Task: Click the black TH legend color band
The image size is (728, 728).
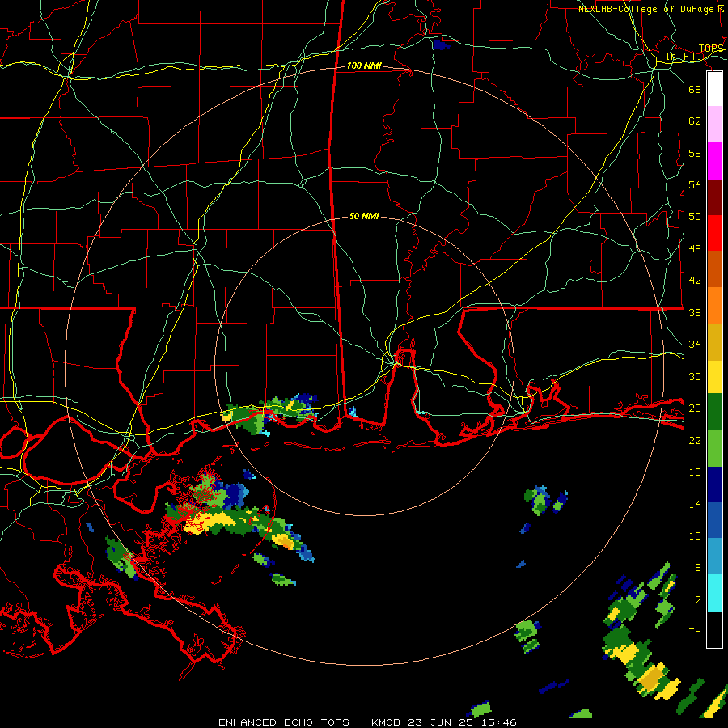Action: pyautogui.click(x=714, y=629)
